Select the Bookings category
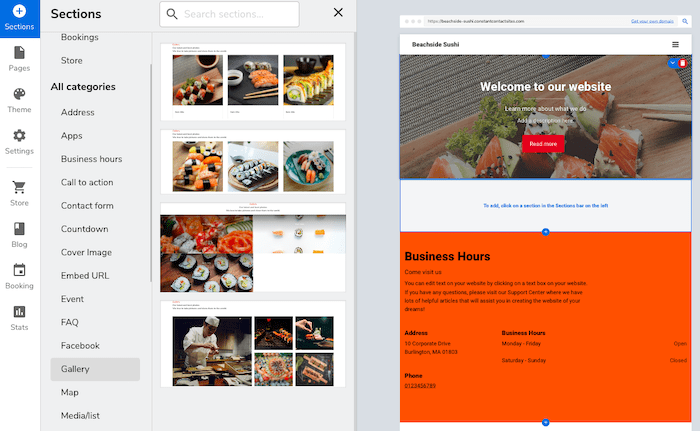 coord(79,37)
